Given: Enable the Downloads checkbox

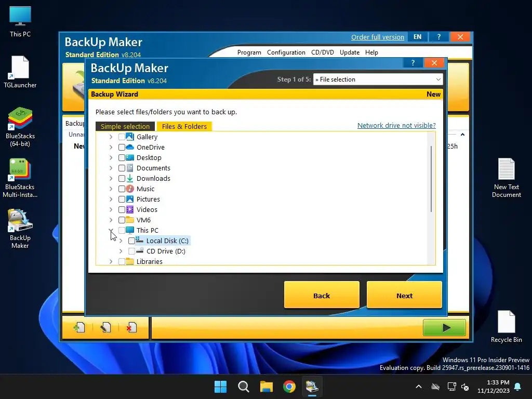Looking at the screenshot, I should pos(122,179).
